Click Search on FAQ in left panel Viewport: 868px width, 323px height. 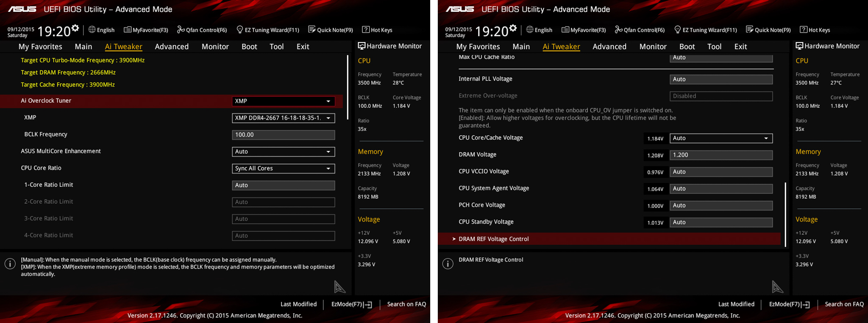406,304
